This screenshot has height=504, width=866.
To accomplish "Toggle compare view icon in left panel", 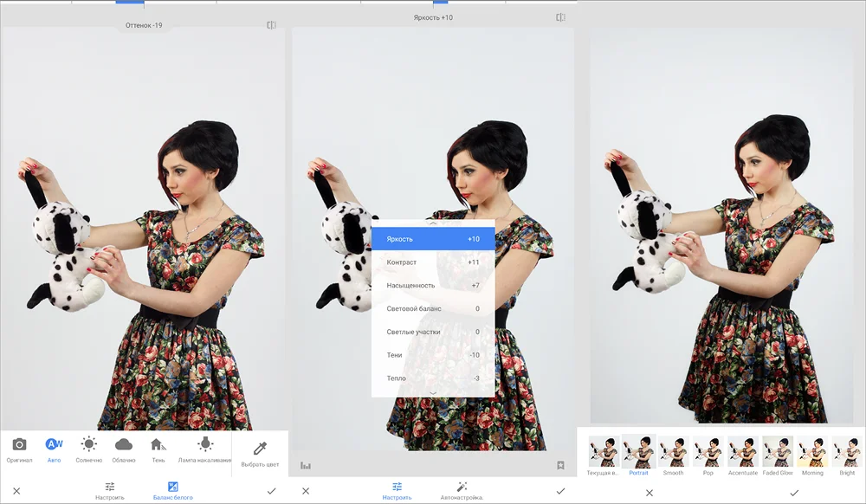I will (x=271, y=25).
